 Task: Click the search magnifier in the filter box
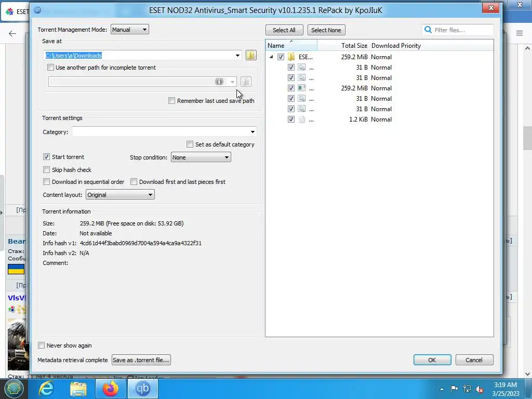pyautogui.click(x=428, y=30)
